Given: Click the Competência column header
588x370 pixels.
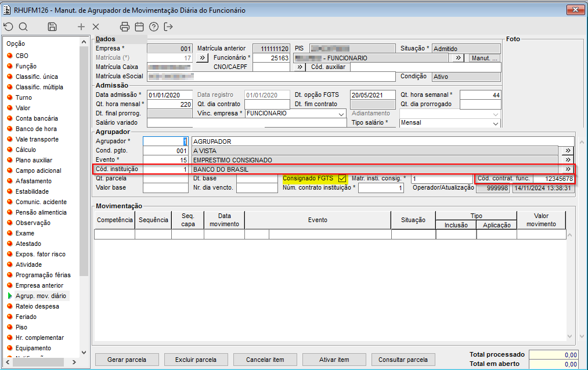Looking at the screenshot, I should [x=115, y=220].
